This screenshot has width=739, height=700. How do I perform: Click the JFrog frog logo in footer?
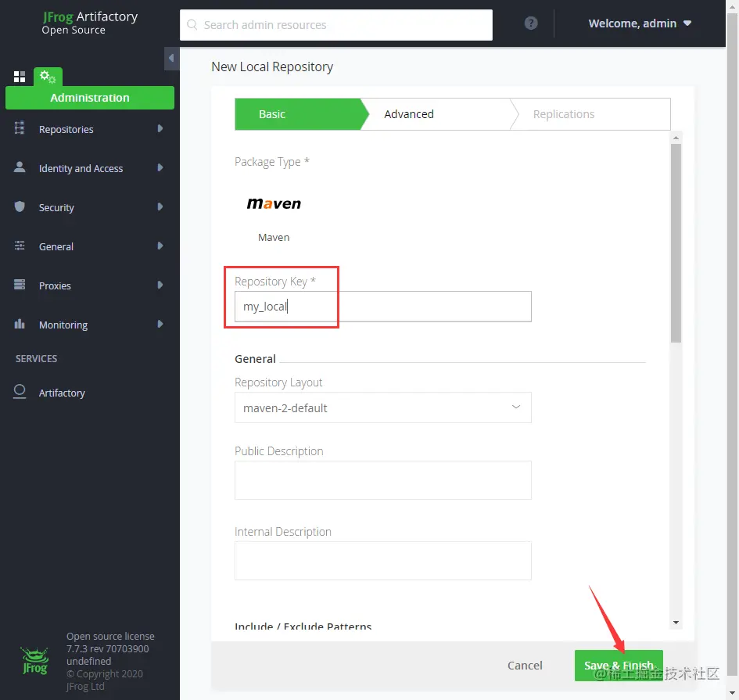[x=35, y=661]
